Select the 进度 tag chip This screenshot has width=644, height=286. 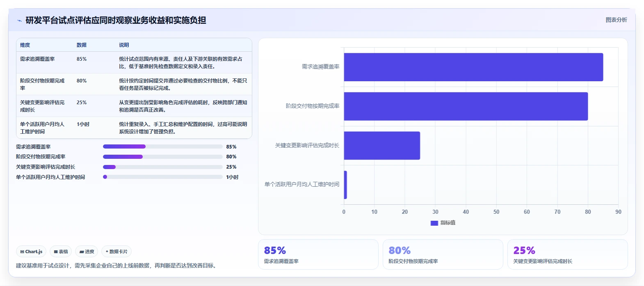point(87,252)
